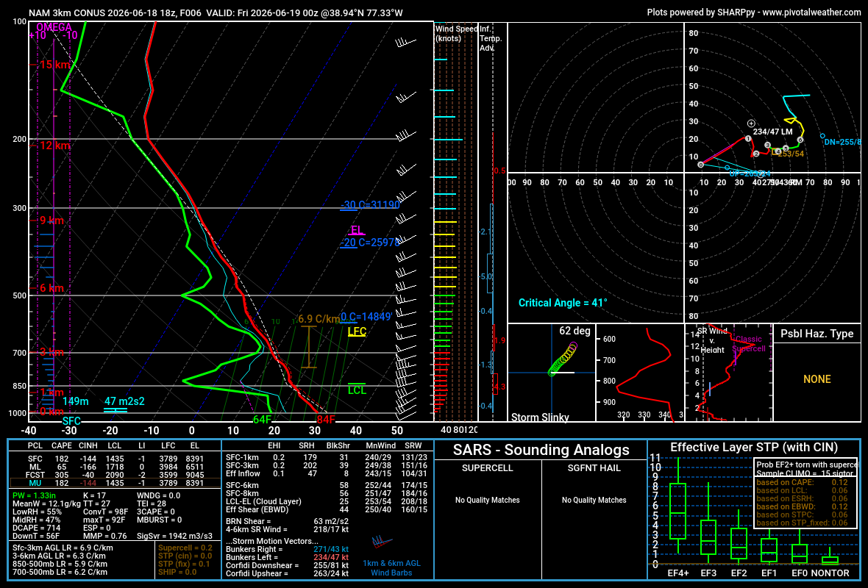868x588 pixels.
Task: Click the hodograph origin marker labeled 0
Action: click(x=701, y=165)
